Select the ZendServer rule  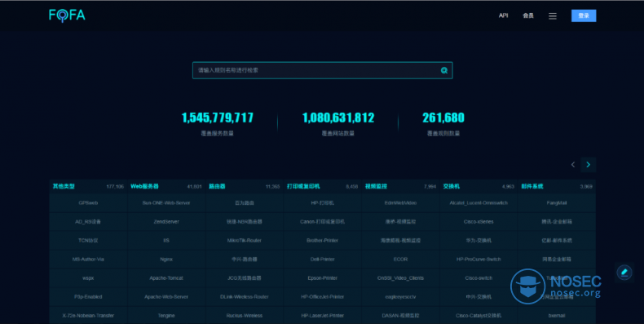click(x=166, y=222)
